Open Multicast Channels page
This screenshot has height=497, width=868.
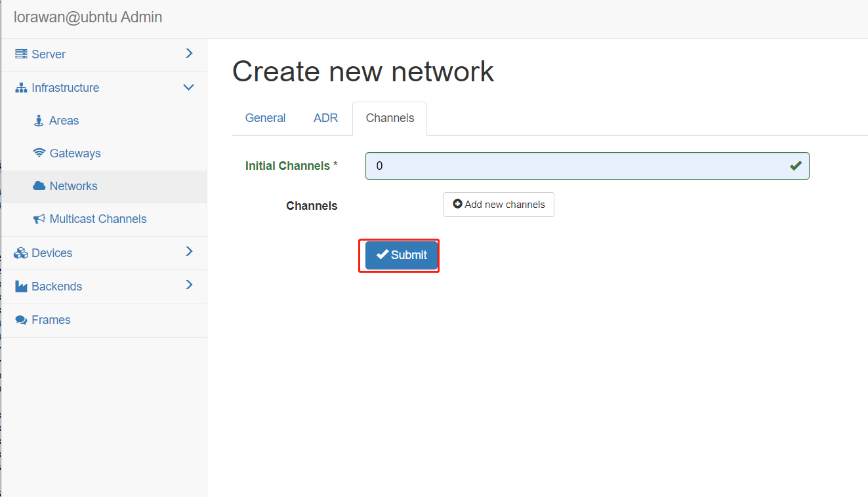tap(98, 219)
